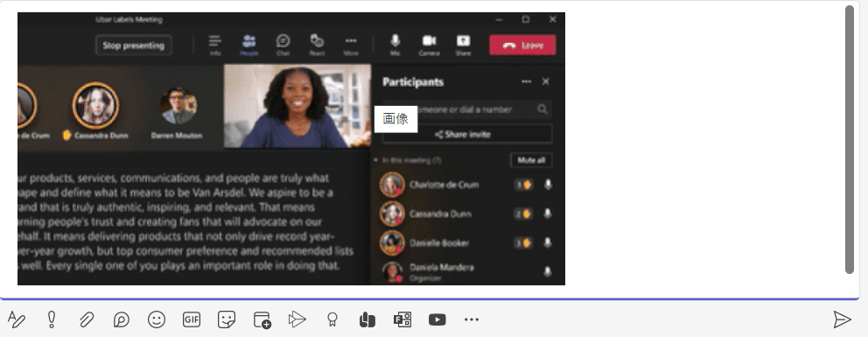Viewport: 868px width, 337px height.
Task: Open More menu in meeting toolbar
Action: [x=351, y=45]
